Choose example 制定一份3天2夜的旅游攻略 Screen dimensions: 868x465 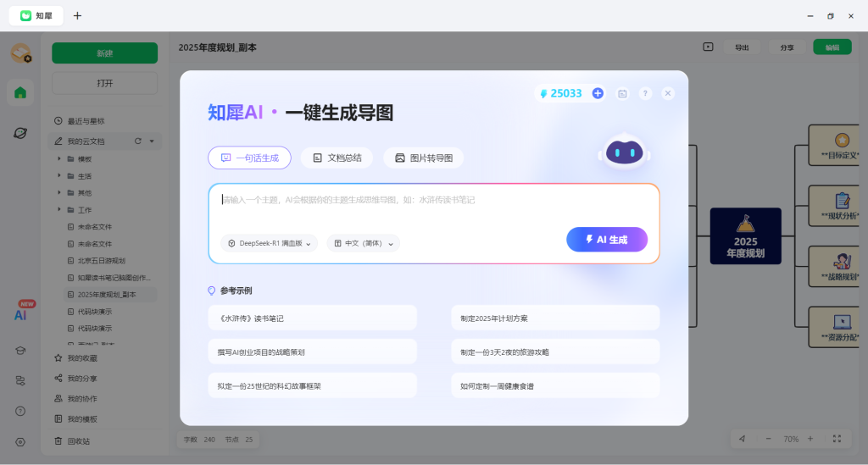click(555, 352)
